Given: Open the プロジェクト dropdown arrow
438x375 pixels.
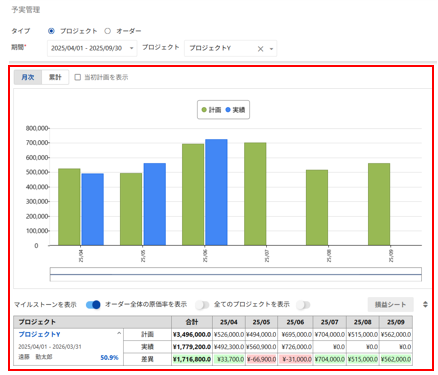Looking at the screenshot, I should point(272,49).
